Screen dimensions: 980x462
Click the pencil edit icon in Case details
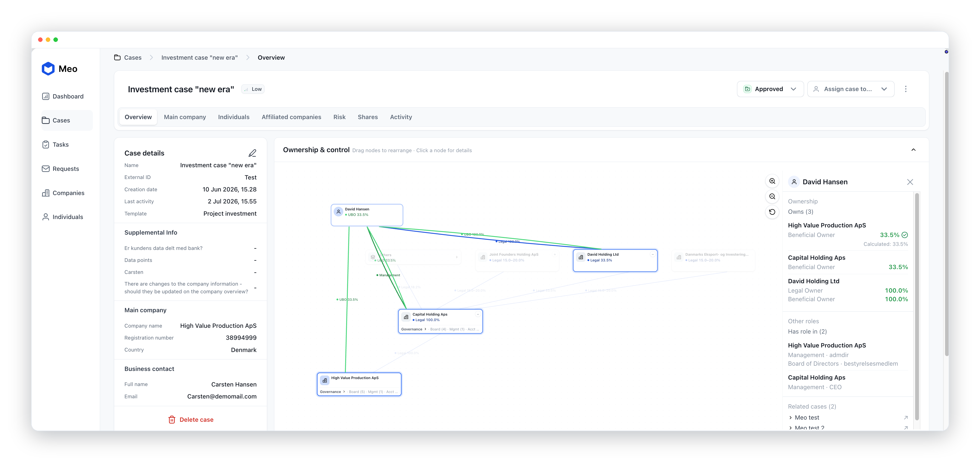click(252, 153)
